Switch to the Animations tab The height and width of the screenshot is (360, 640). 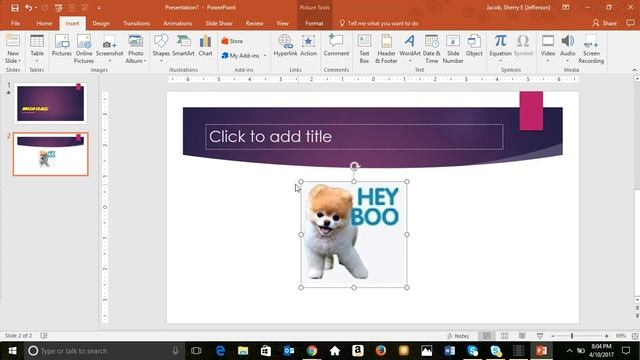tap(178, 23)
